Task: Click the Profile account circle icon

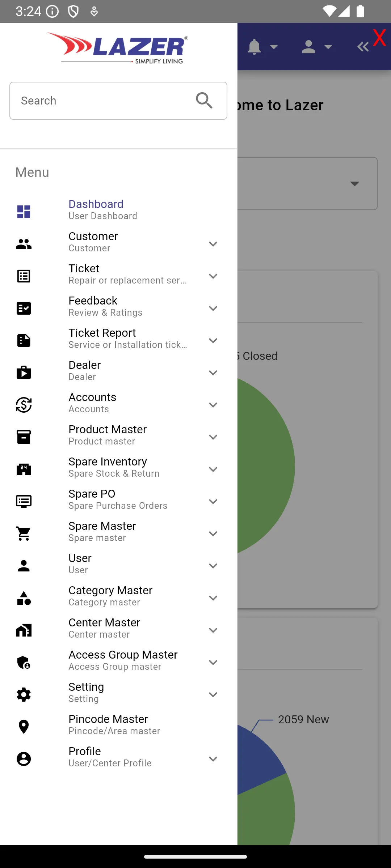Action: tap(24, 759)
